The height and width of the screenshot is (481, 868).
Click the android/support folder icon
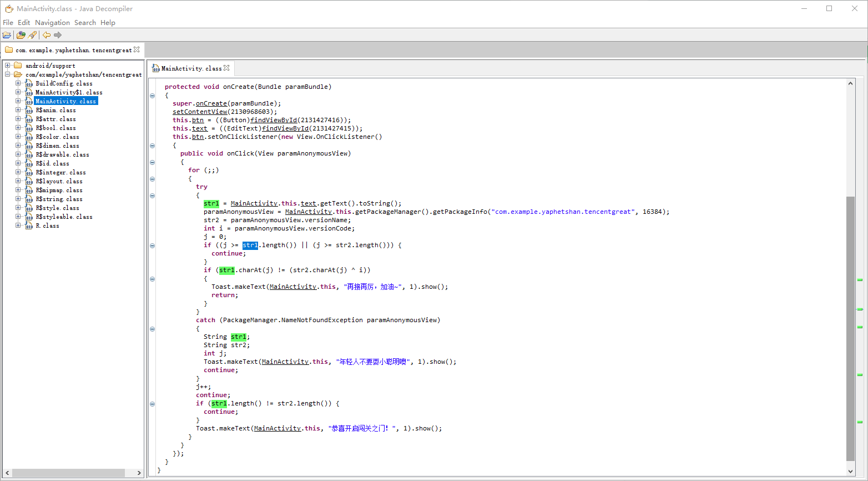coord(18,66)
